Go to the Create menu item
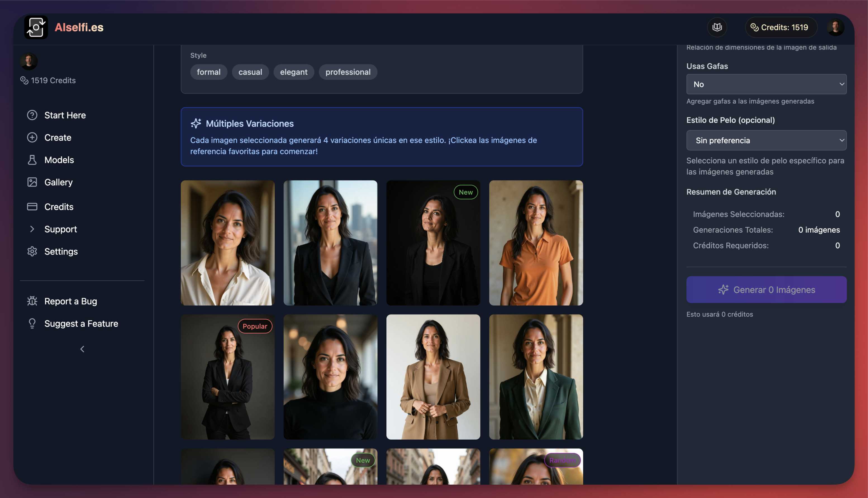 (58, 137)
